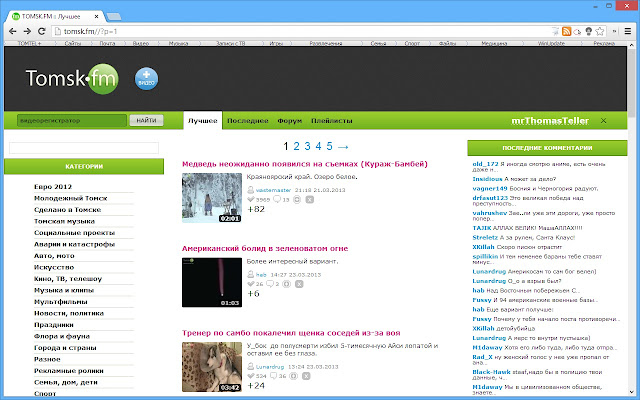Click the mrThomasTeller username link

pyautogui.click(x=550, y=121)
